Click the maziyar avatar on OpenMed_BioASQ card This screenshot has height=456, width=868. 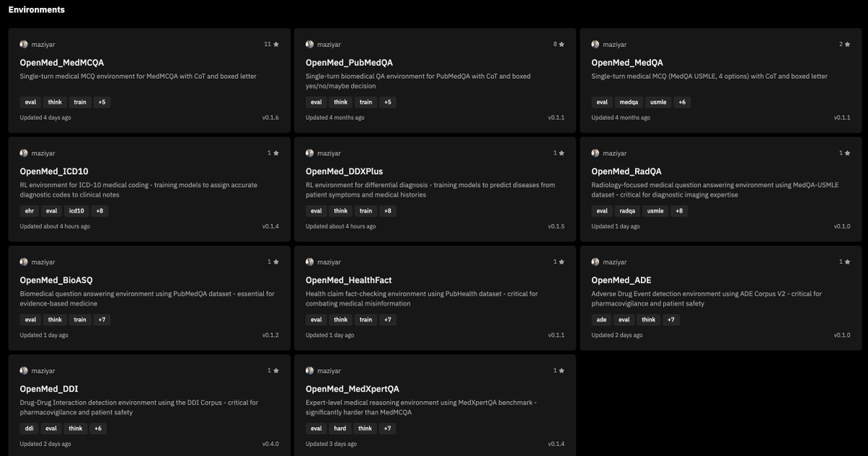pyautogui.click(x=24, y=262)
